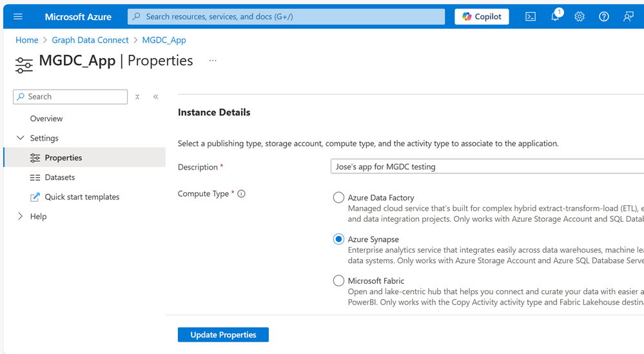This screenshot has height=354, width=644.
Task: Click the Datasets list icon
Action: click(35, 177)
